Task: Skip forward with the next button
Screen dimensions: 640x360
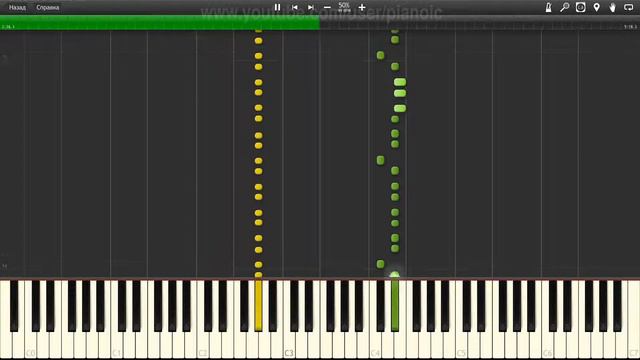Action: [x=311, y=7]
